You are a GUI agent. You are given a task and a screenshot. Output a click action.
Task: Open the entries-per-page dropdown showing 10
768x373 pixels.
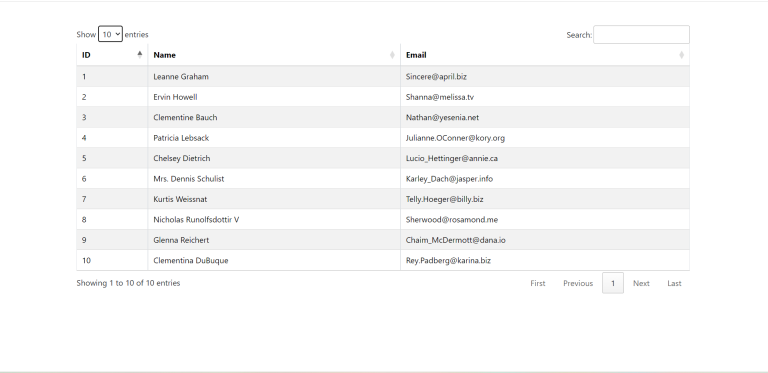point(110,34)
